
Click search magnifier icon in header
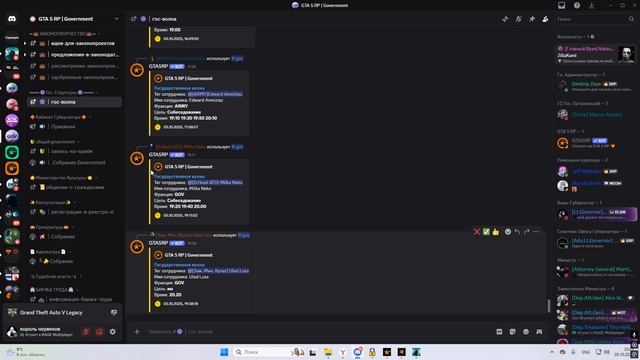point(631,19)
